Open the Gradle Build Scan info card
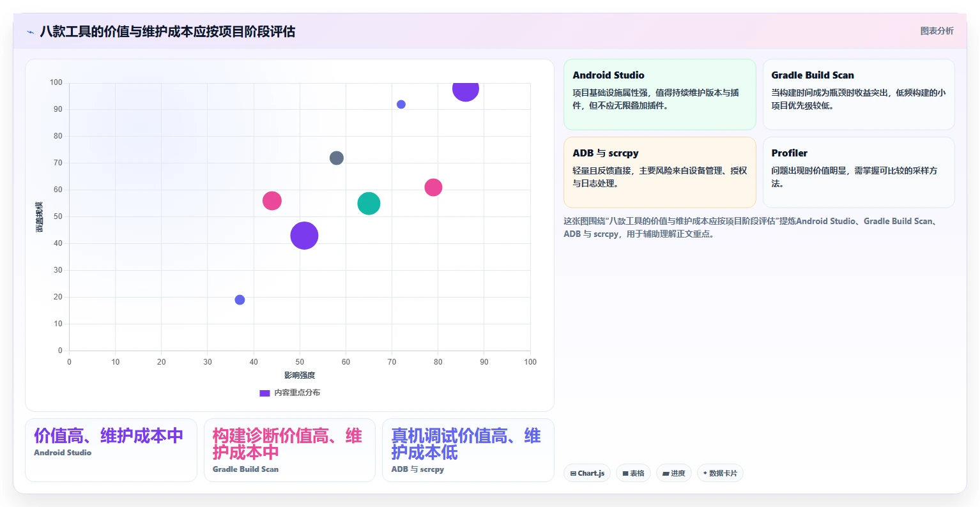This screenshot has height=507, width=980. coord(859,95)
